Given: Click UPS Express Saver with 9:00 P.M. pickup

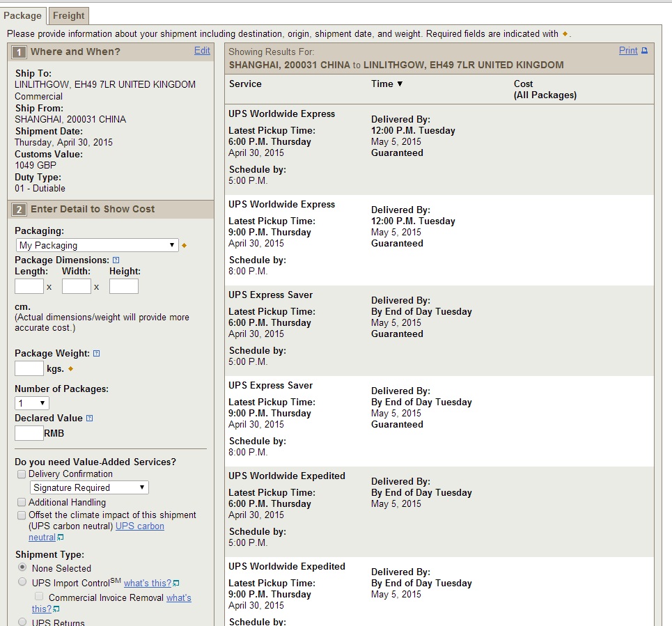Looking at the screenshot, I should pyautogui.click(x=270, y=386).
